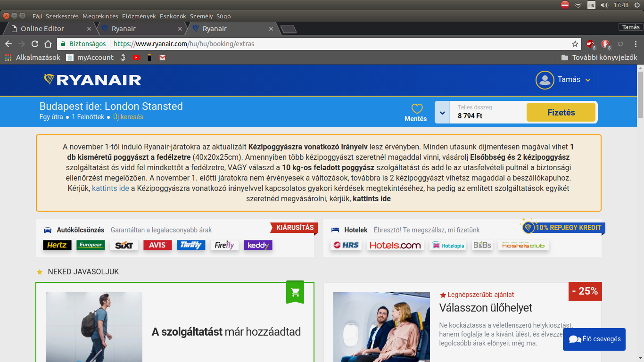Bookmark page with star icon
Image resolution: width=644 pixels, height=362 pixels.
pos(575,44)
